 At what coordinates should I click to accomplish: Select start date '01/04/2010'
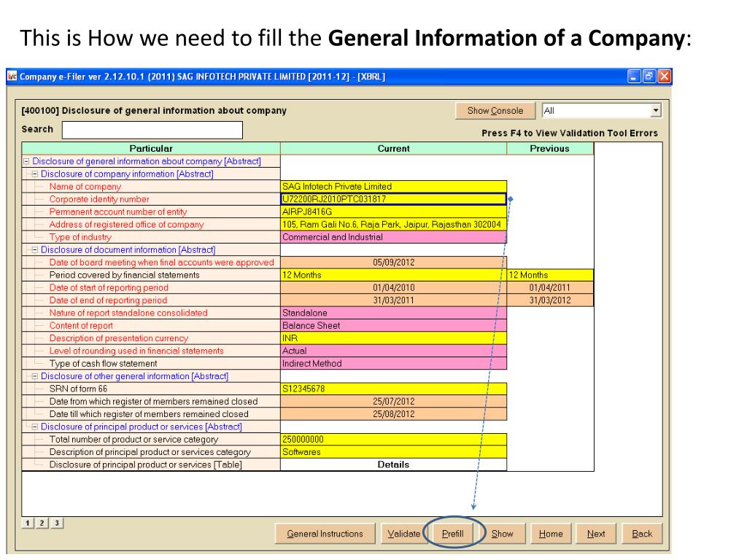click(x=393, y=287)
